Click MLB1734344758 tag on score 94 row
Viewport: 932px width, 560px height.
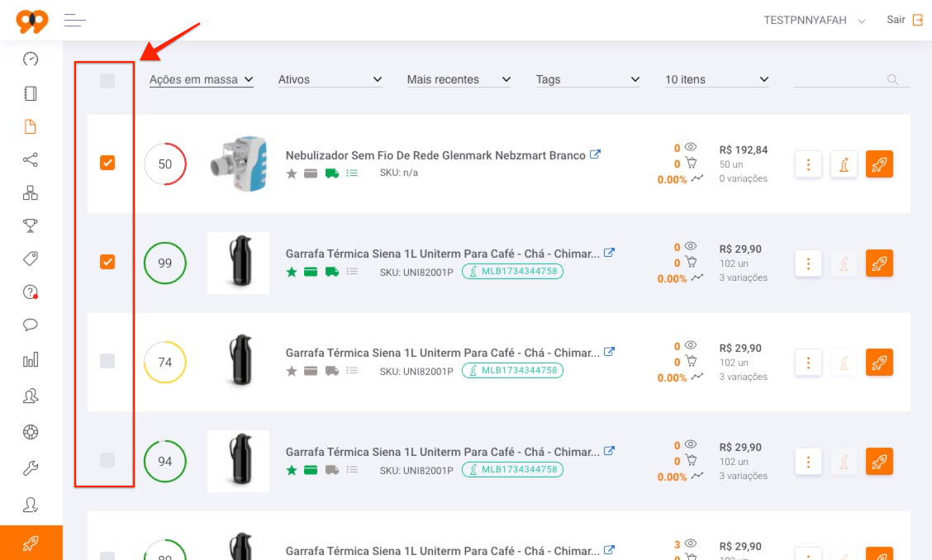click(512, 469)
